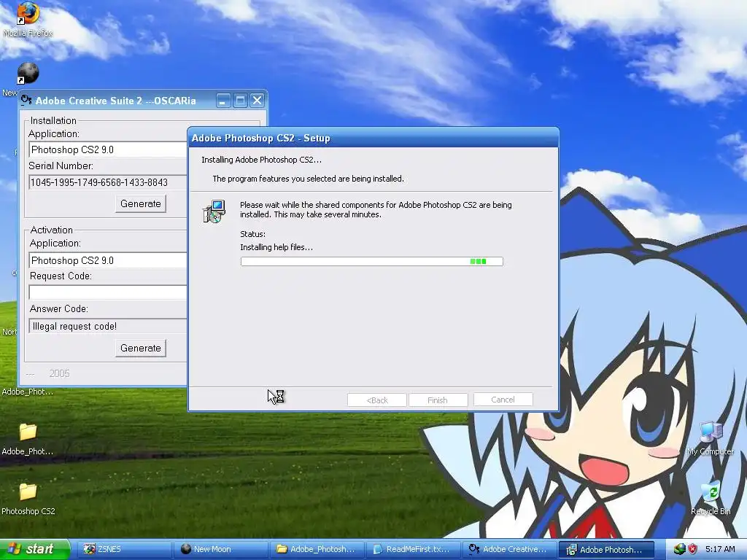The image size is (747, 560).
Task: Switch to Adobe_Photosh... folder taskbar button
Action: click(x=317, y=549)
